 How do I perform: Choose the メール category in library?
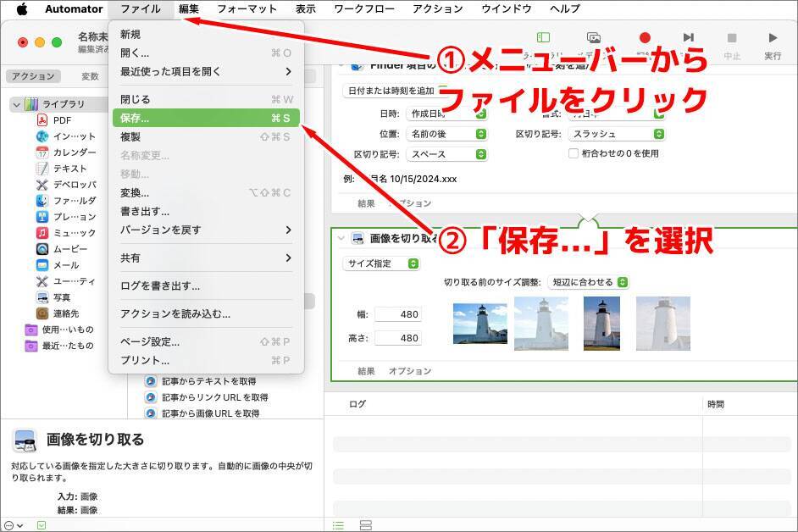click(x=65, y=265)
